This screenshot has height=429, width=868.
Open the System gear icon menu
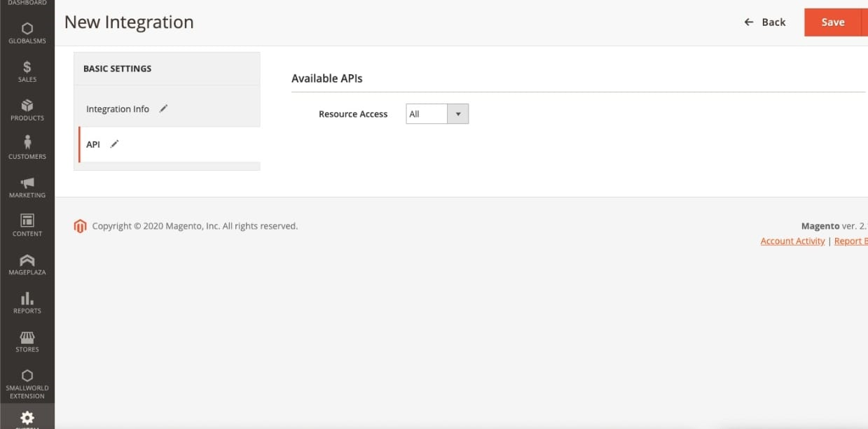coord(27,418)
